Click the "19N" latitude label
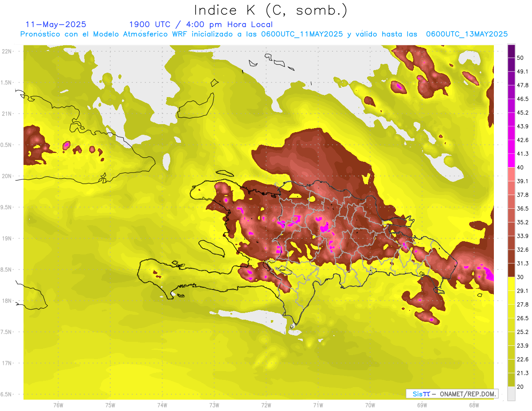The height and width of the screenshot is (411, 532). [x=8, y=239]
